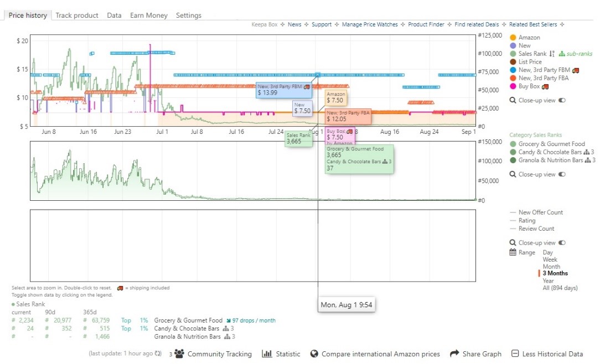Show the Review Count series

[536, 228]
